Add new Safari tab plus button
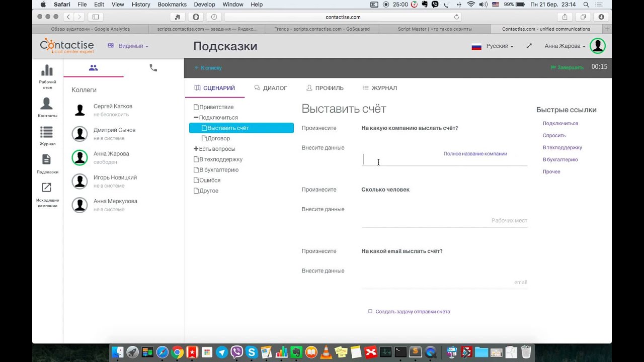This screenshot has width=644, height=362. pyautogui.click(x=607, y=29)
